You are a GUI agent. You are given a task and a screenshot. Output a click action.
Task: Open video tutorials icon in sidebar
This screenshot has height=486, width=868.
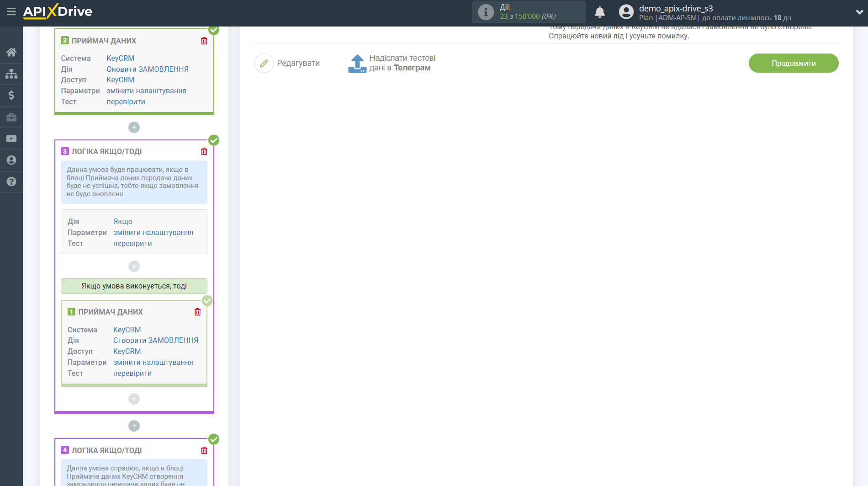tap(11, 139)
